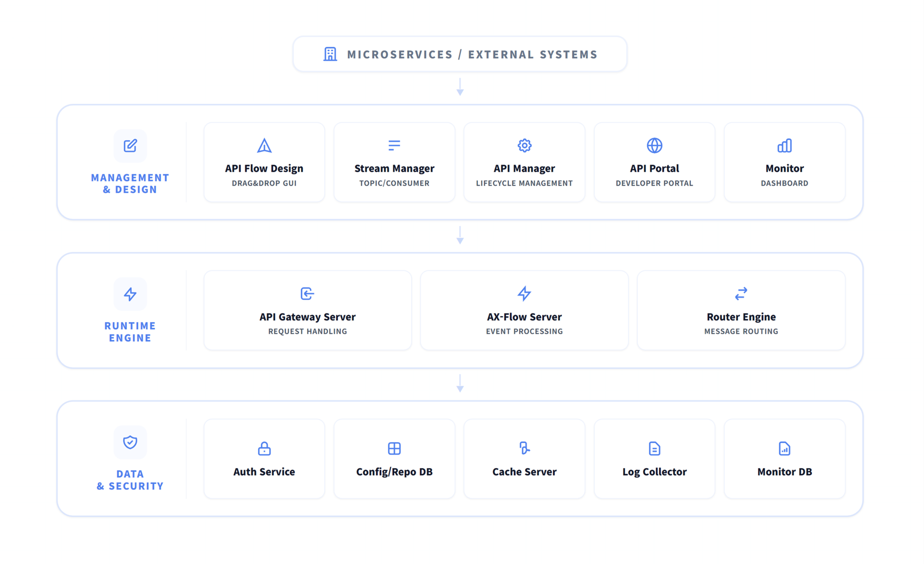
Task: Click the Monitor DB card title
Action: (x=784, y=472)
